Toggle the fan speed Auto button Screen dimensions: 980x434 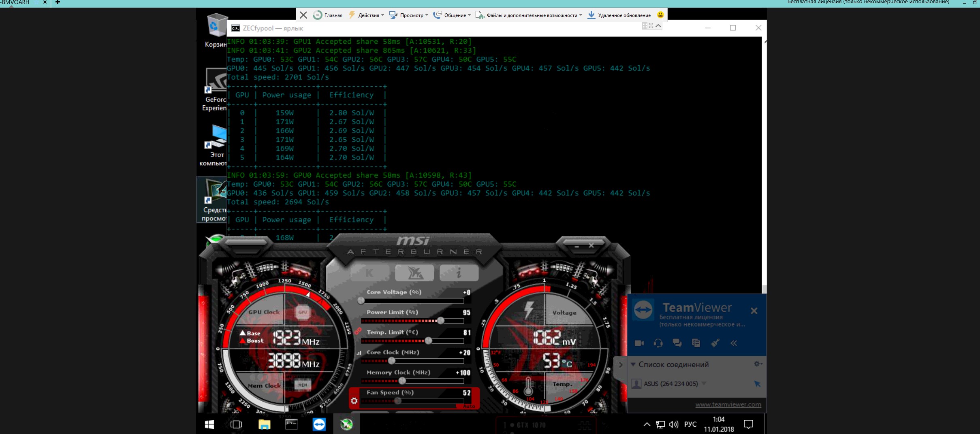469,406
